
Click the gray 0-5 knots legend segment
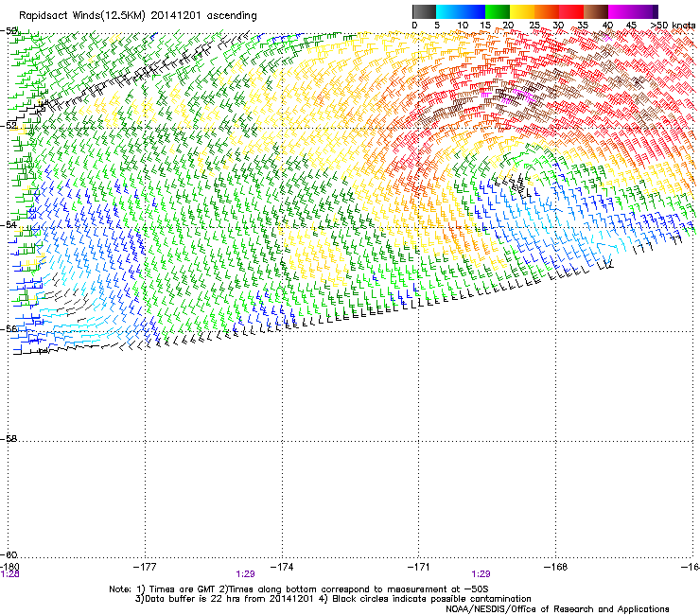424,11
